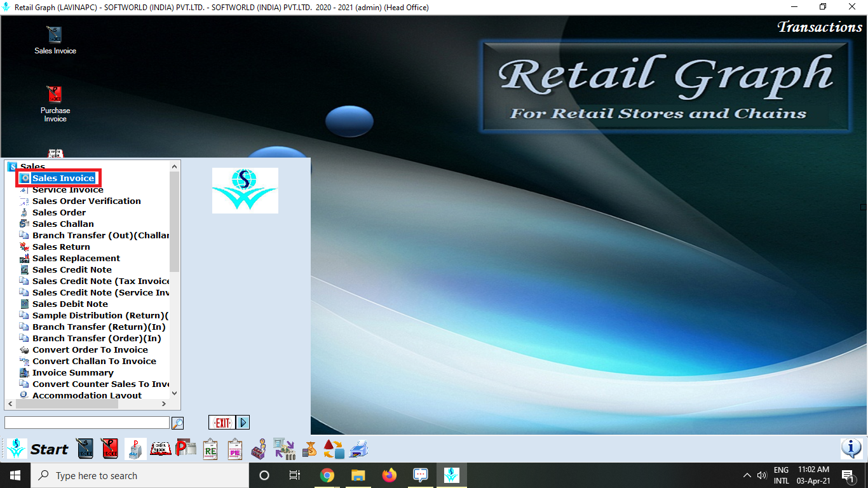The image size is (868, 488).
Task: Select Convert Challan To Invoice
Action: [94, 361]
